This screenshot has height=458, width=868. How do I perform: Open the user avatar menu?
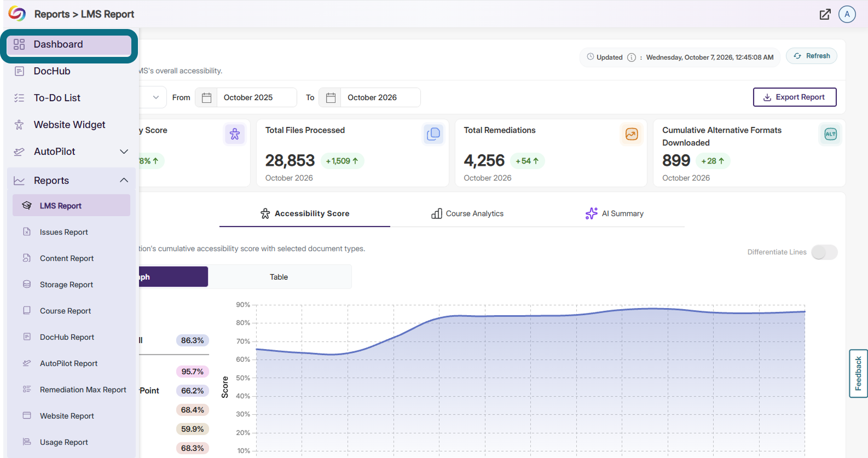coord(847,14)
